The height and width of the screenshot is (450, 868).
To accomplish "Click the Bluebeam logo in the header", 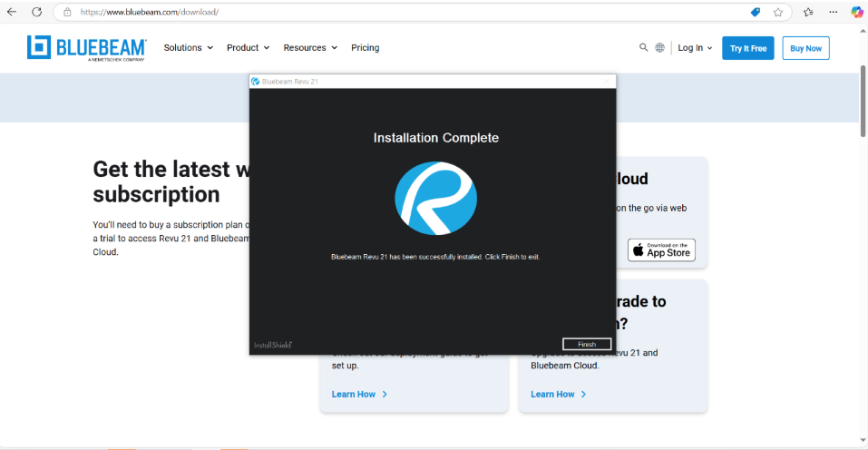I will click(x=87, y=48).
